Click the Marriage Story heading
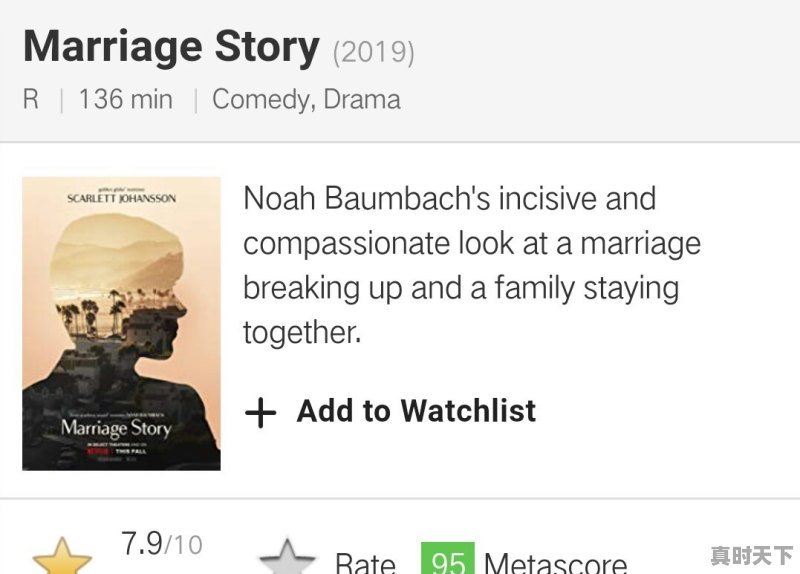Viewport: 800px width, 574px height. click(x=171, y=47)
